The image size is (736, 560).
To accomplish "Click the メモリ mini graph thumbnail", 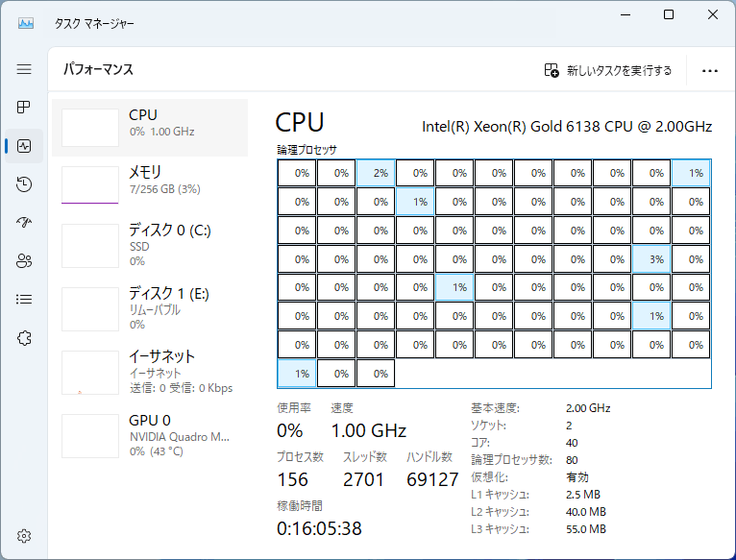I will click(x=90, y=185).
